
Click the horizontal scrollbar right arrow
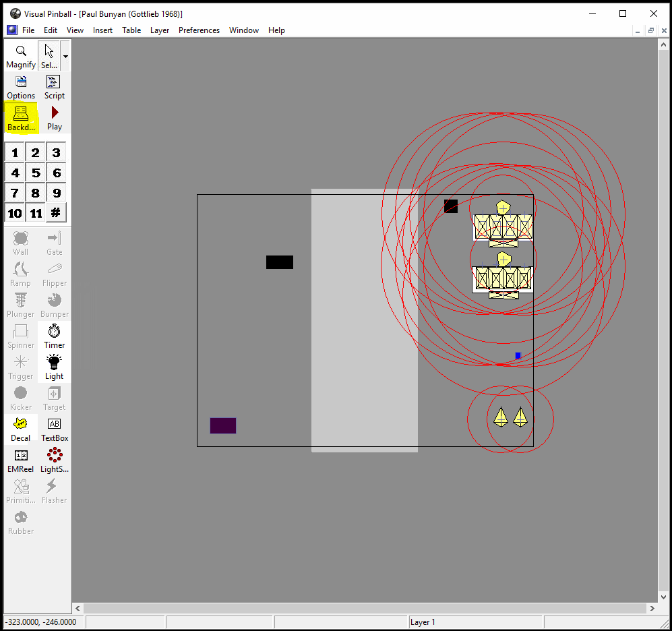652,608
